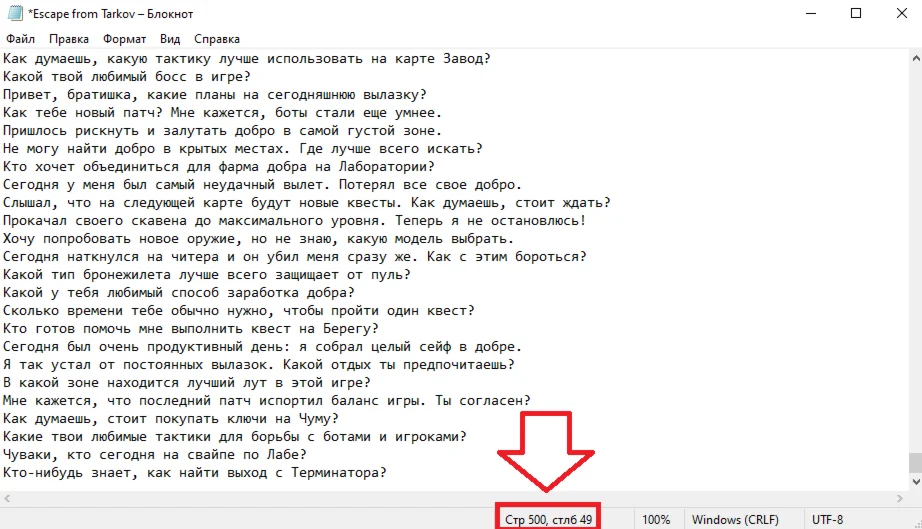Click the resize grip in status bar corner
Image resolution: width=922 pixels, height=529 pixels.
coord(917,524)
